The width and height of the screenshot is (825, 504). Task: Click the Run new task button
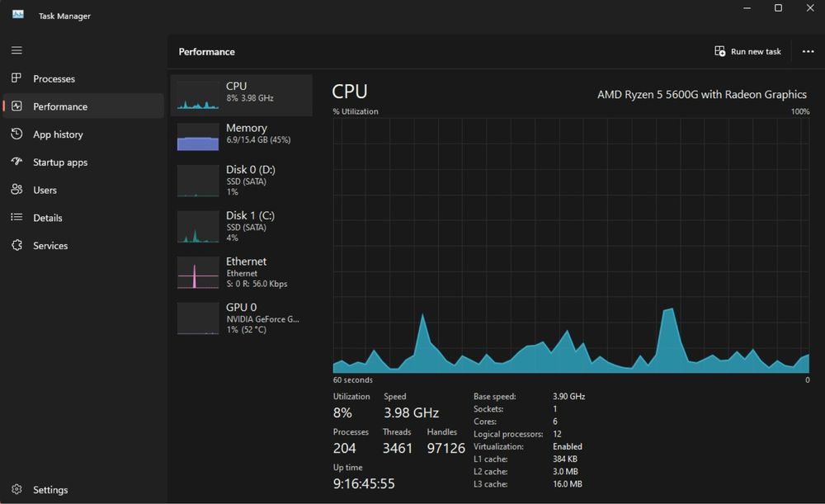click(x=747, y=52)
